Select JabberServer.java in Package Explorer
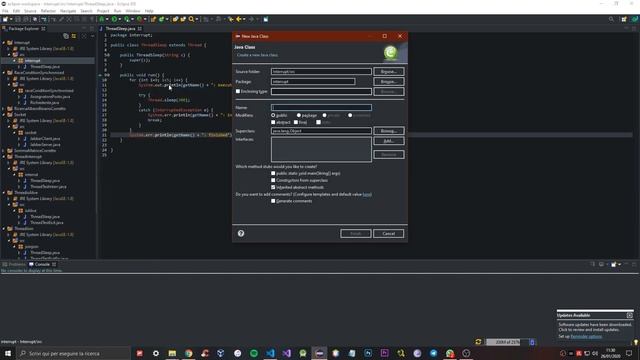Screen dimensions: 640x360 [45, 144]
